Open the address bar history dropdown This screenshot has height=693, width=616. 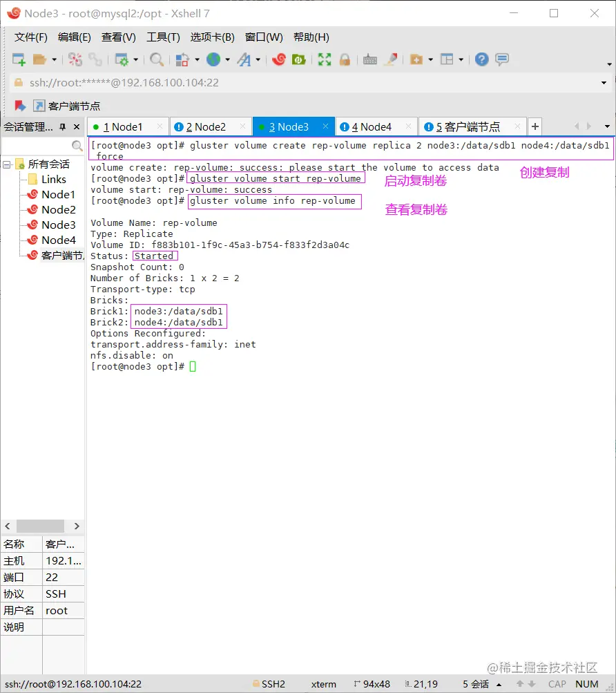pyautogui.click(x=604, y=83)
